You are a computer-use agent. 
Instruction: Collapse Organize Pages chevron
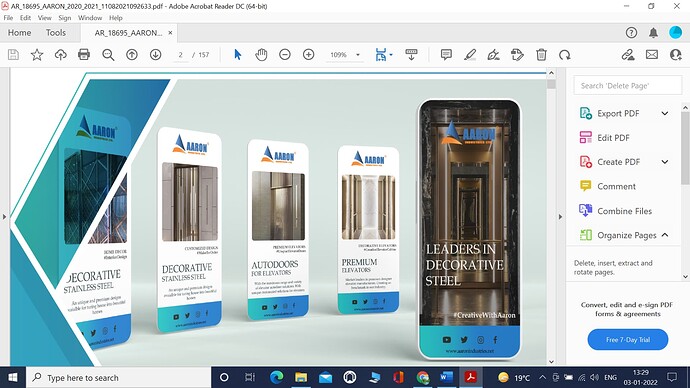664,235
